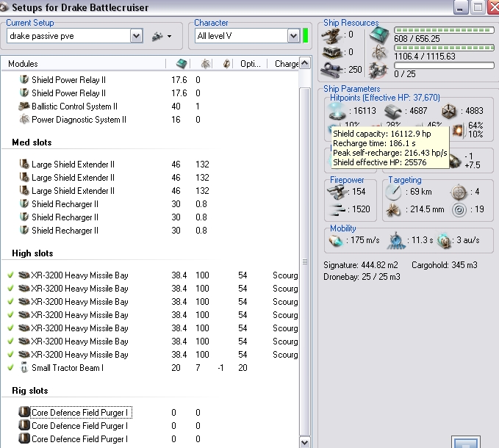The image size is (499, 448).
Task: Click the launcher hardpoints icon in Ship Resources
Action: (x=331, y=52)
